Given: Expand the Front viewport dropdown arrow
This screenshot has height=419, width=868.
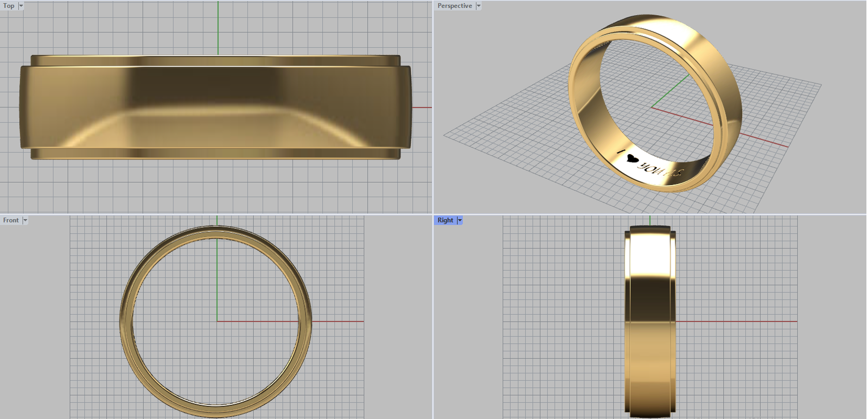Looking at the screenshot, I should [x=25, y=220].
